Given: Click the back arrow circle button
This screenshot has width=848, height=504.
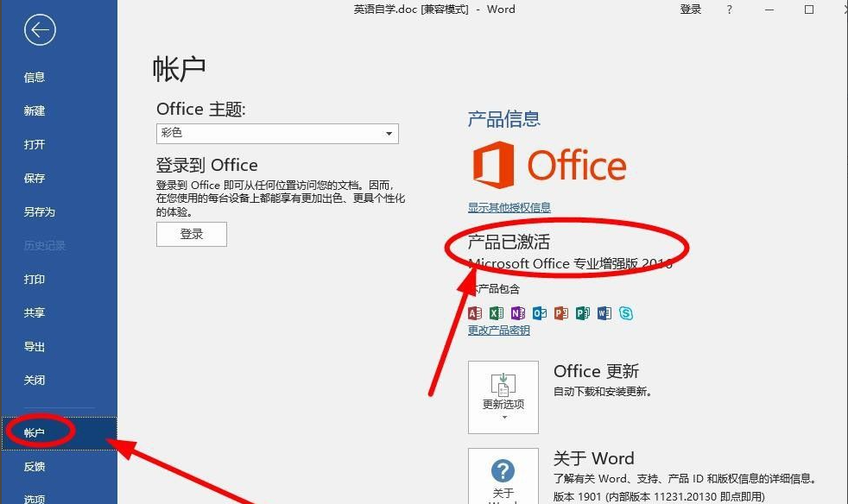Looking at the screenshot, I should click(x=40, y=31).
